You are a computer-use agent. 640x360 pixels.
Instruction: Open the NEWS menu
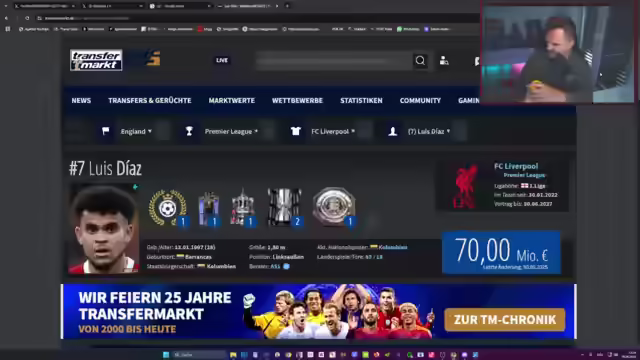pos(81,100)
